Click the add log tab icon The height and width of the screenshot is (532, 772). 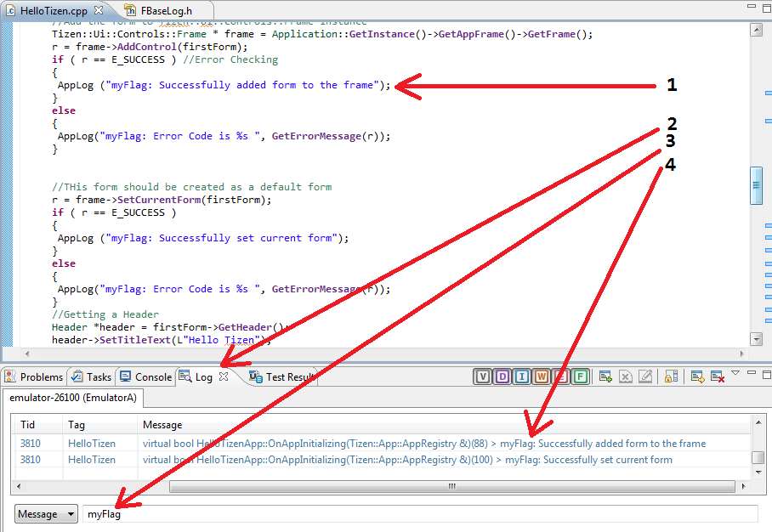point(605,377)
